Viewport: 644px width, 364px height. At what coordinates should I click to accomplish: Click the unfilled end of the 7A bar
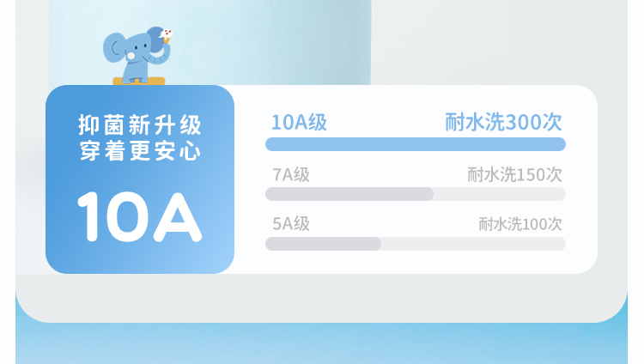tap(500, 194)
